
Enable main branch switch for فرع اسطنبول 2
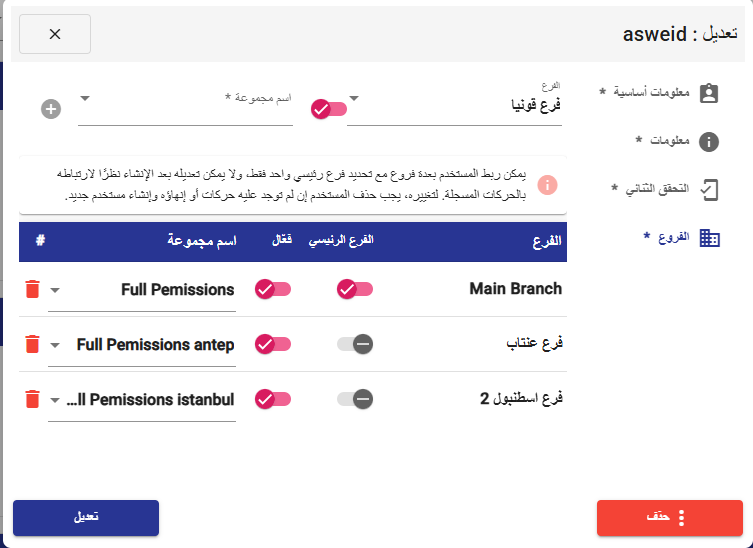coord(355,399)
